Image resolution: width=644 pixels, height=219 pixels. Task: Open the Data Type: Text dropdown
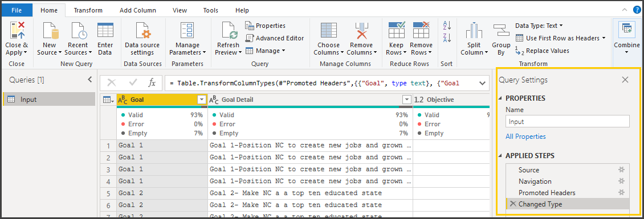pyautogui.click(x=539, y=26)
